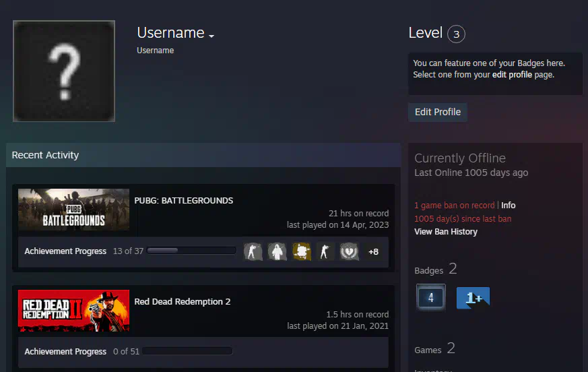Open the years of service badge showing 4
The image size is (588, 372).
[x=431, y=297]
